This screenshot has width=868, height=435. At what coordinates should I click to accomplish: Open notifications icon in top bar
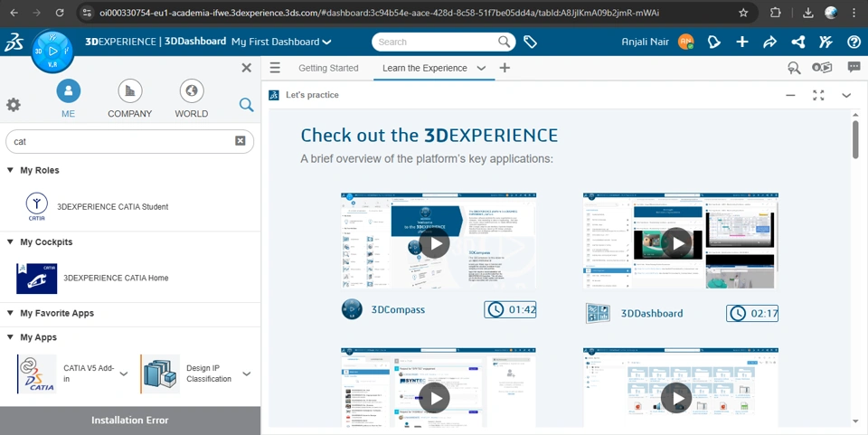click(x=714, y=43)
